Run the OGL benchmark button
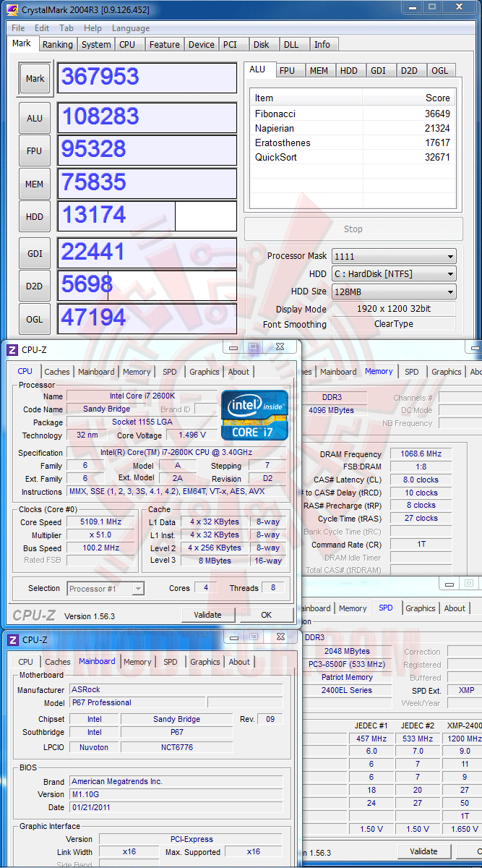482x868 pixels. pyautogui.click(x=35, y=319)
